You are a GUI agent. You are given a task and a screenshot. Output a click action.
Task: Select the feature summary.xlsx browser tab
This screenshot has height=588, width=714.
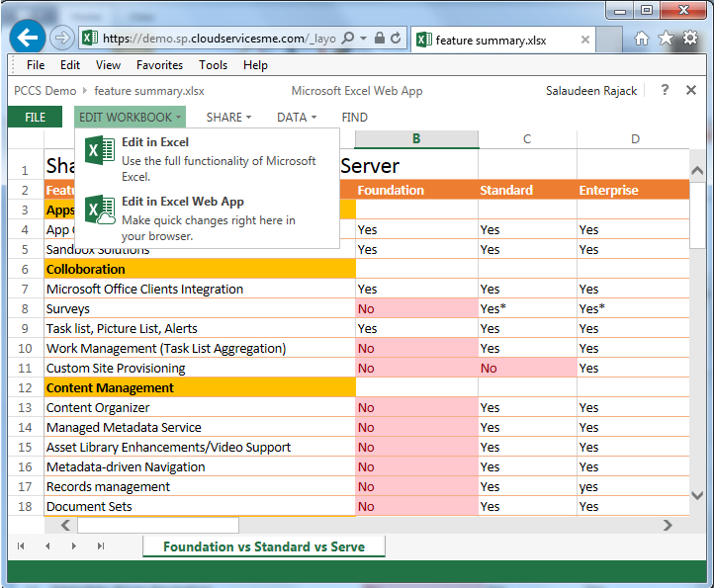pos(503,41)
